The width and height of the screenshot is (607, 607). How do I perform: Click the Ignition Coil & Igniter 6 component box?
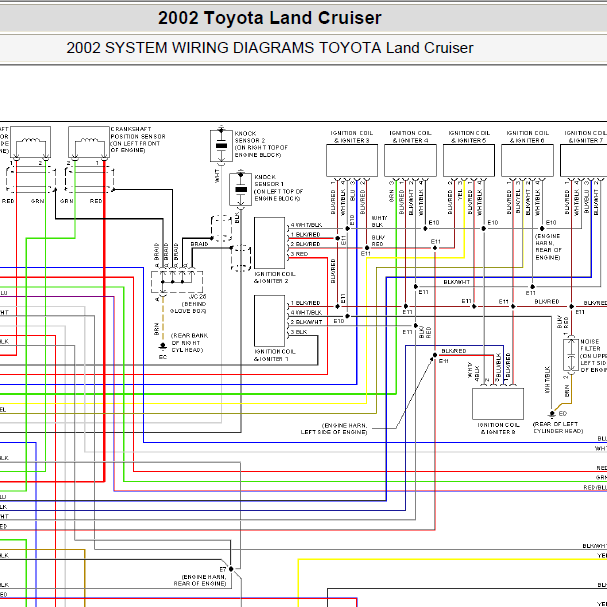point(527,161)
